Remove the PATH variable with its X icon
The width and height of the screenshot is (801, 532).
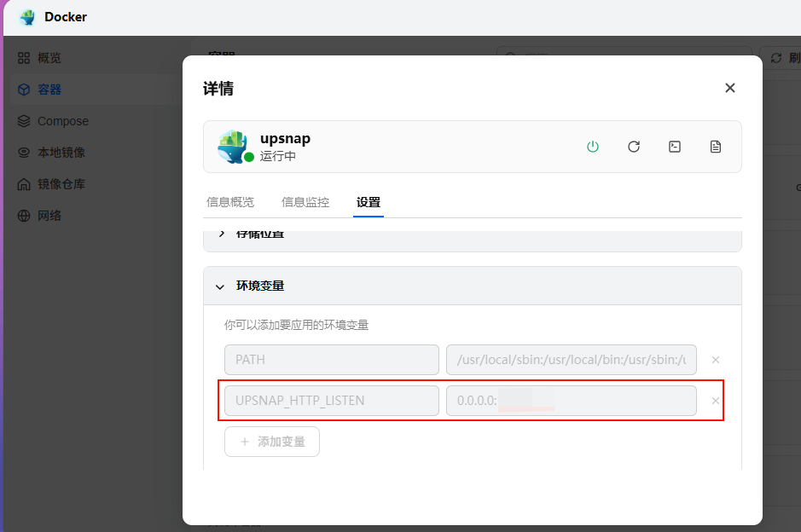pos(716,360)
